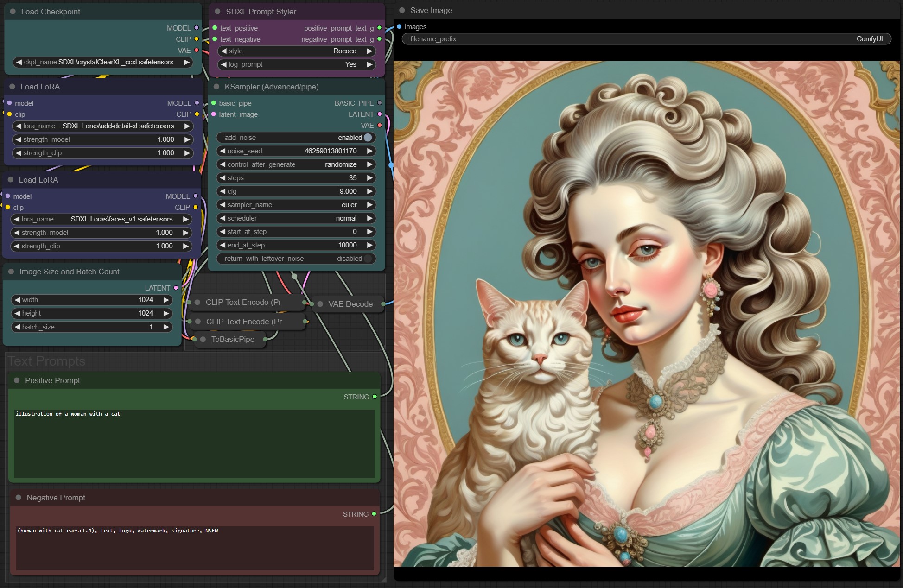Expand the collapsed VAE Decode node

pos(320,304)
